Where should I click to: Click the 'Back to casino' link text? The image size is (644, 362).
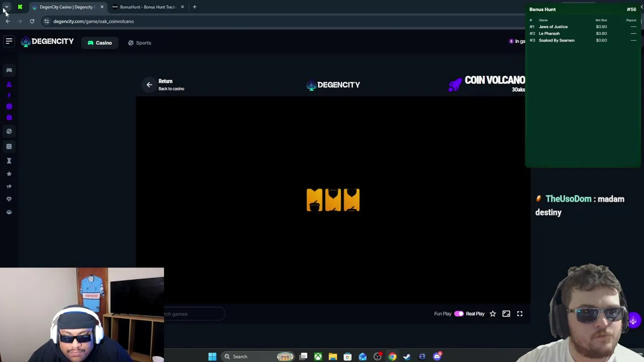pyautogui.click(x=171, y=89)
